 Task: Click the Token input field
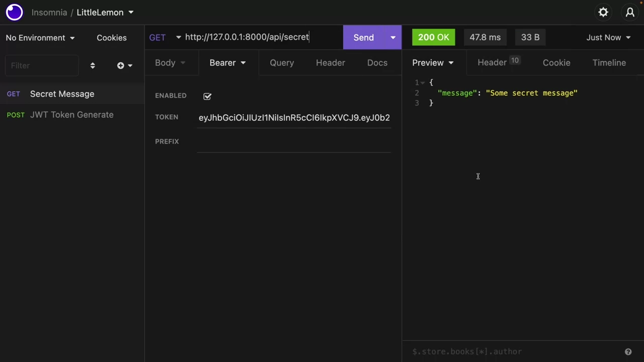[x=294, y=118]
